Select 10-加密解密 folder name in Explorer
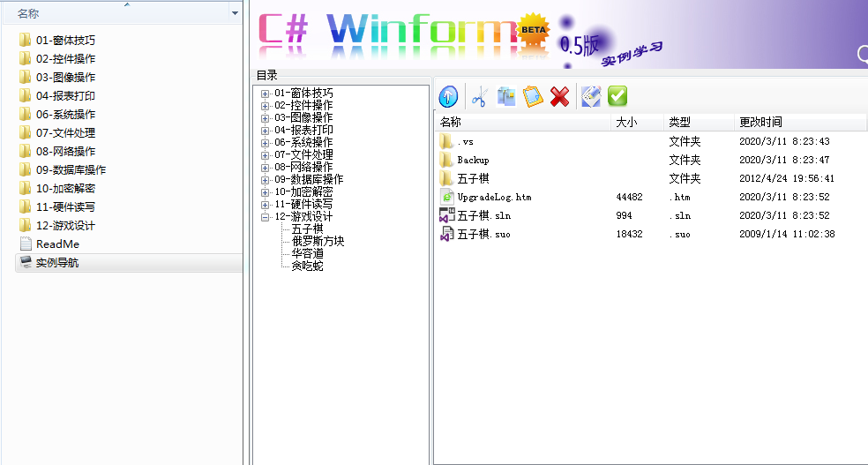868x465 pixels. coord(66,188)
